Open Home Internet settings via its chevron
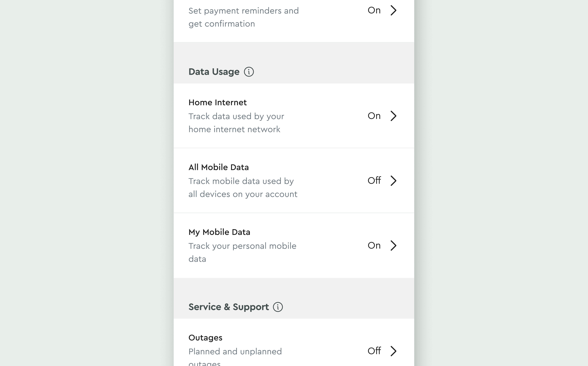This screenshot has height=366, width=588. (393, 116)
